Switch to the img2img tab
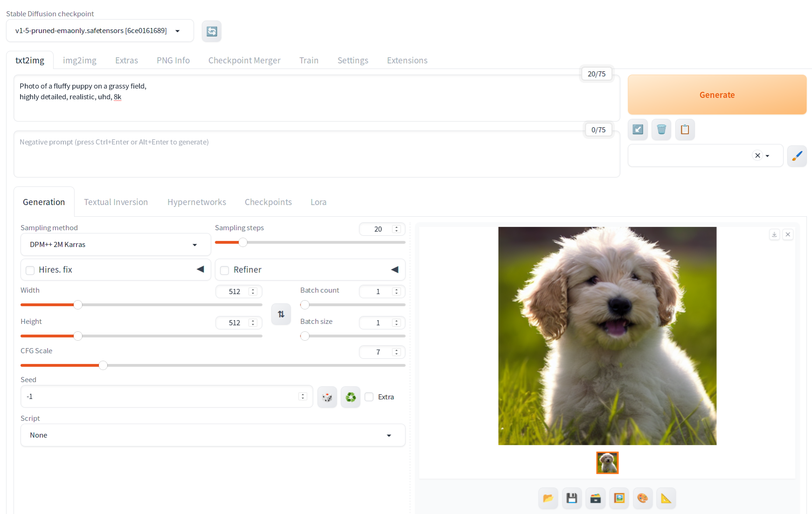This screenshot has width=812, height=514. pos(79,60)
